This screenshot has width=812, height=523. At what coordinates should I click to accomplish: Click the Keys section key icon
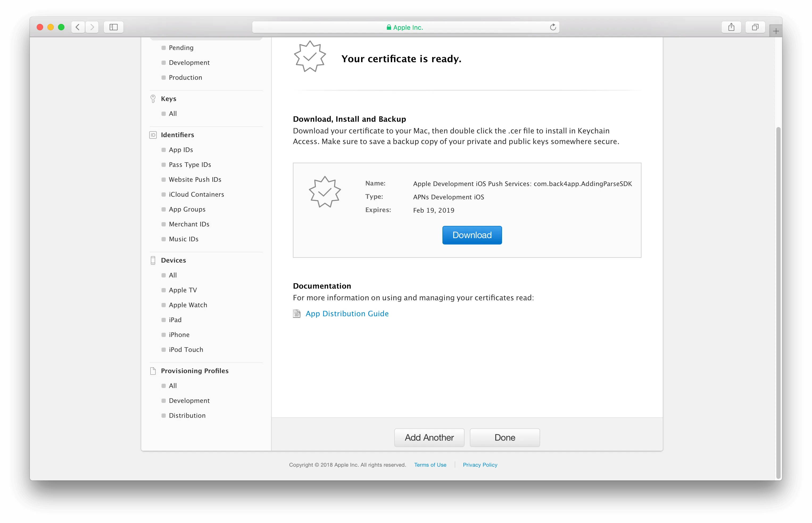pos(153,99)
